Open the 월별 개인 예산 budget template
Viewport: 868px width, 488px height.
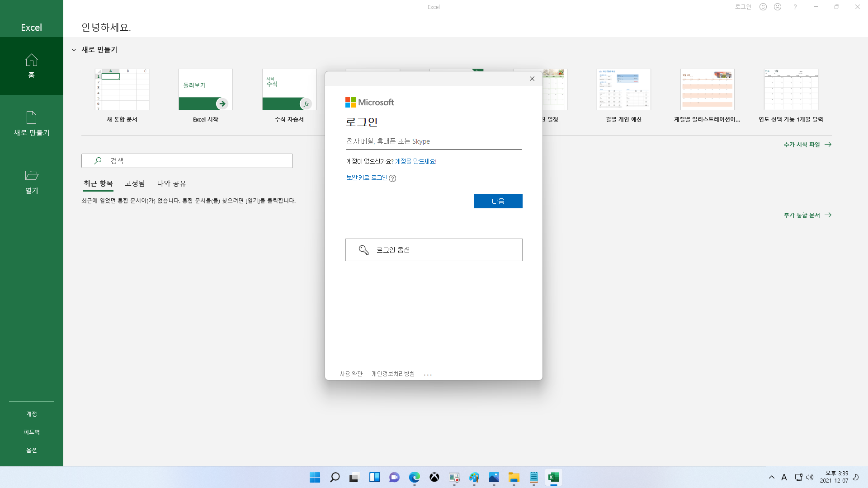coord(624,95)
